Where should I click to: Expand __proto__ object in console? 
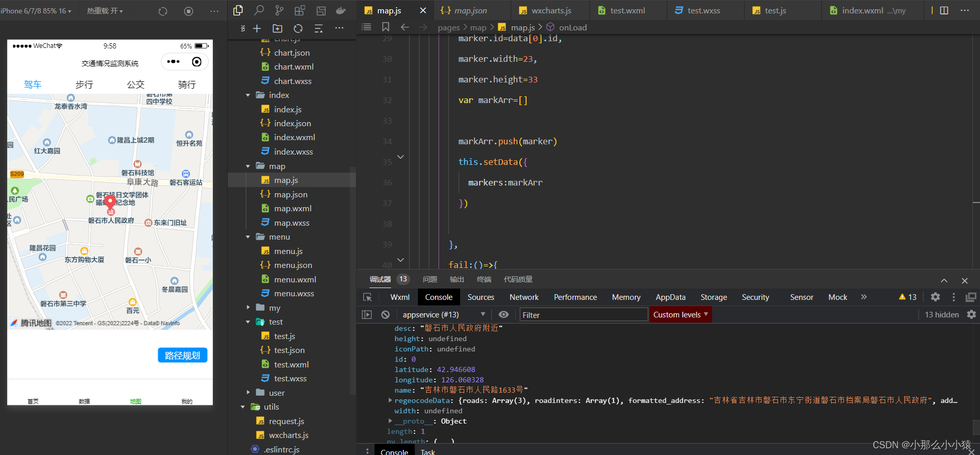(390, 421)
